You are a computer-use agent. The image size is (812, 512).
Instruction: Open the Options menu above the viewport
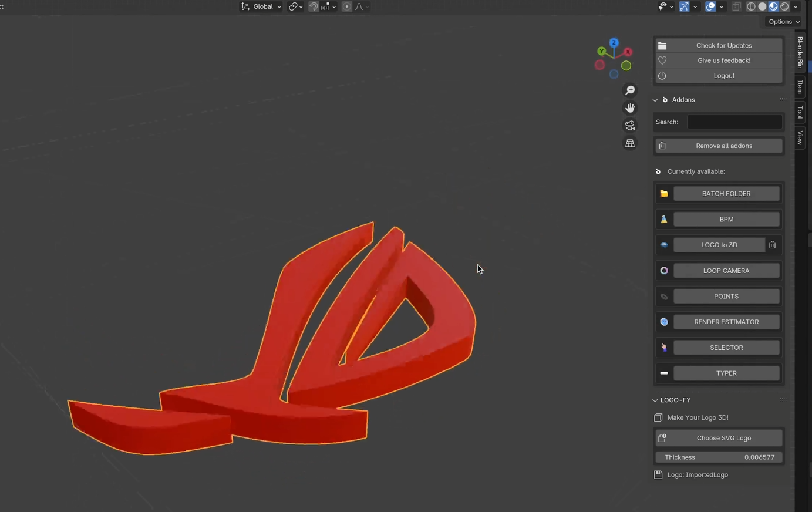[x=783, y=21]
